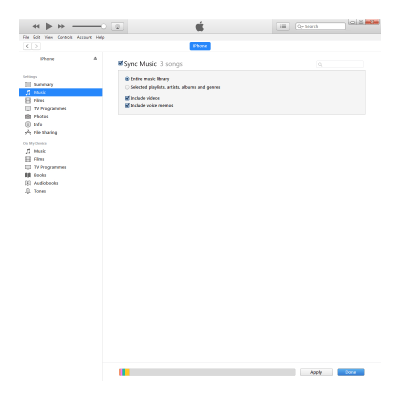Select the highlighted Music settings item
This screenshot has height=400, width=400.
pos(61,92)
